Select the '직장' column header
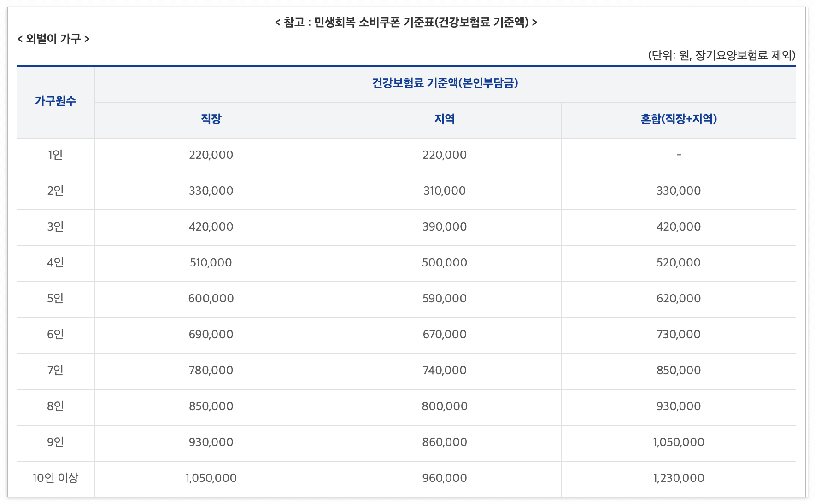Image resolution: width=815 pixels, height=504 pixels. pos(211,119)
